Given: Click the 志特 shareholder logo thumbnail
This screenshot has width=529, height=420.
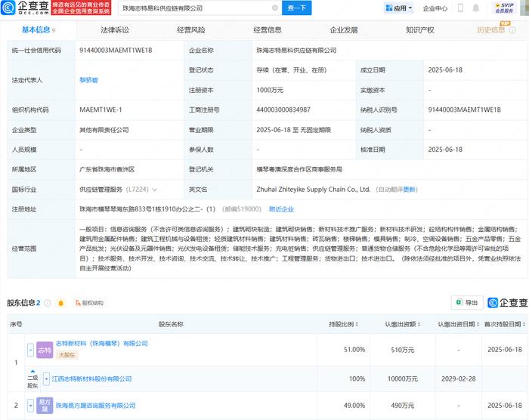Looking at the screenshot, I should pos(45,350).
